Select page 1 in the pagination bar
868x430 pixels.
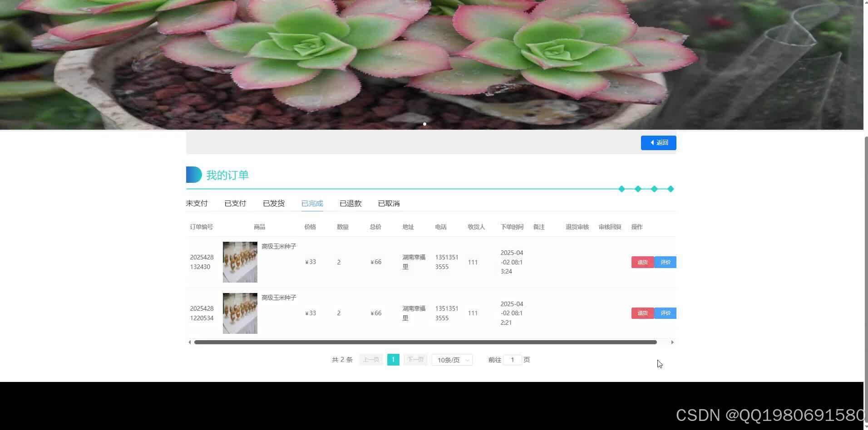pyautogui.click(x=393, y=359)
